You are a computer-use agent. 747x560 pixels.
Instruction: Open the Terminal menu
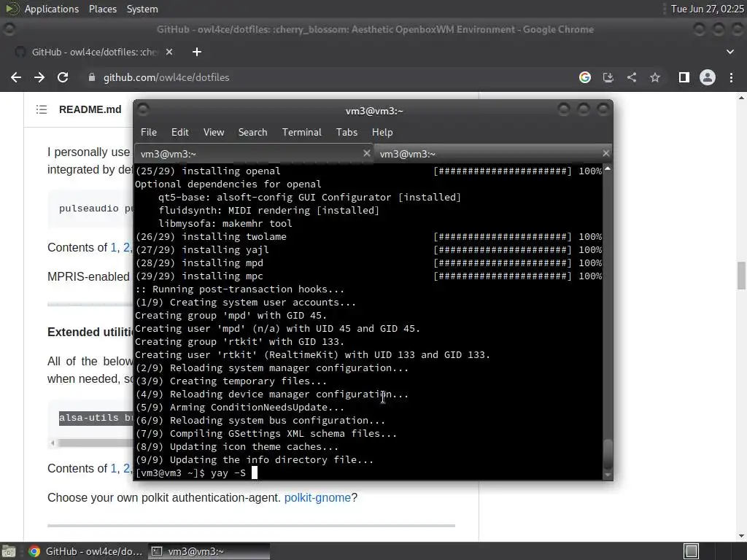pyautogui.click(x=301, y=133)
